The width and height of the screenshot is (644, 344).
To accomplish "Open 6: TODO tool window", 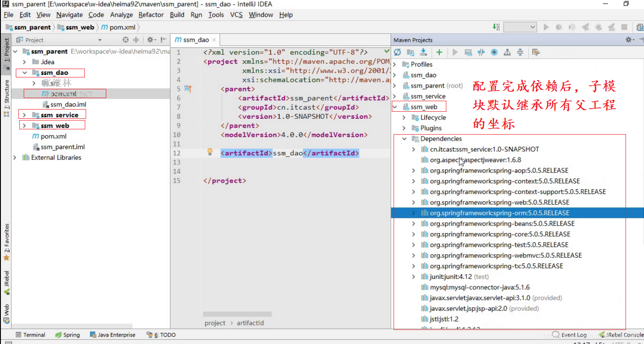I will click(161, 335).
